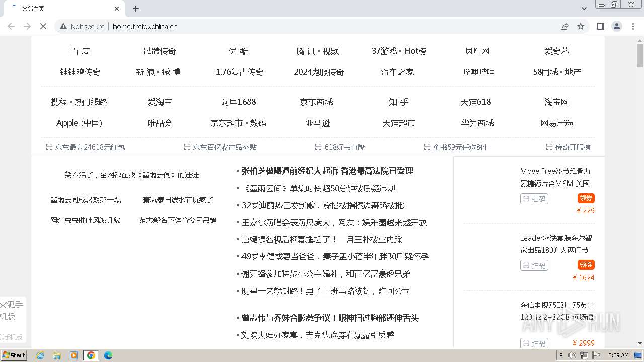Switch to Chrome in taskbar

[91, 355]
